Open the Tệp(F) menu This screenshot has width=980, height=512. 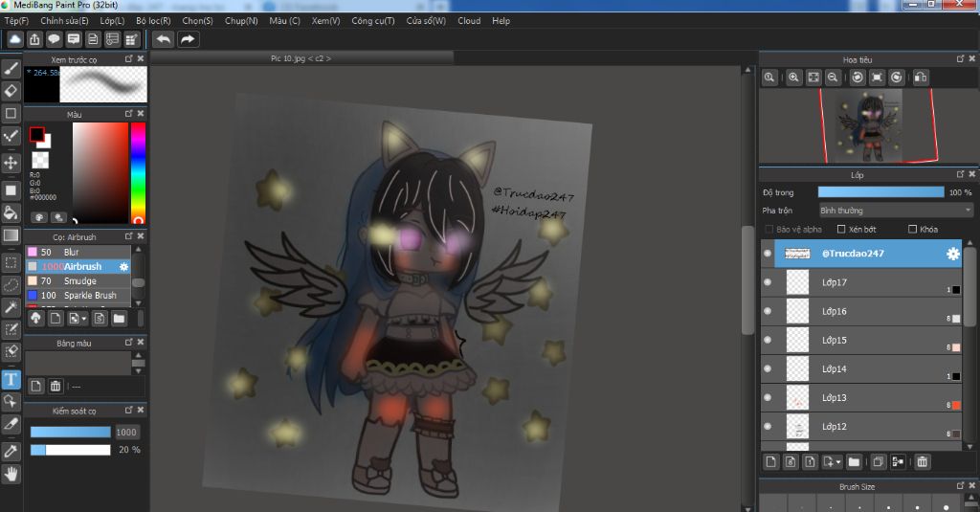coord(16,21)
